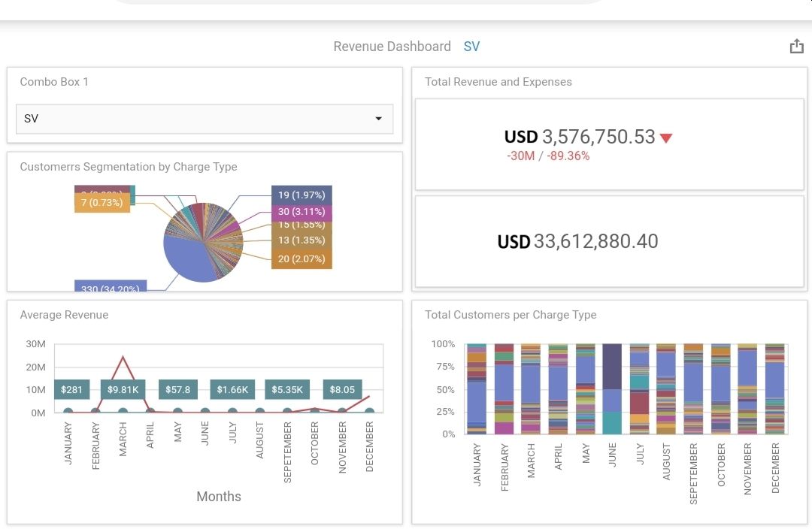
Task: Click the July stacked bar in customers chart
Action: point(639,388)
